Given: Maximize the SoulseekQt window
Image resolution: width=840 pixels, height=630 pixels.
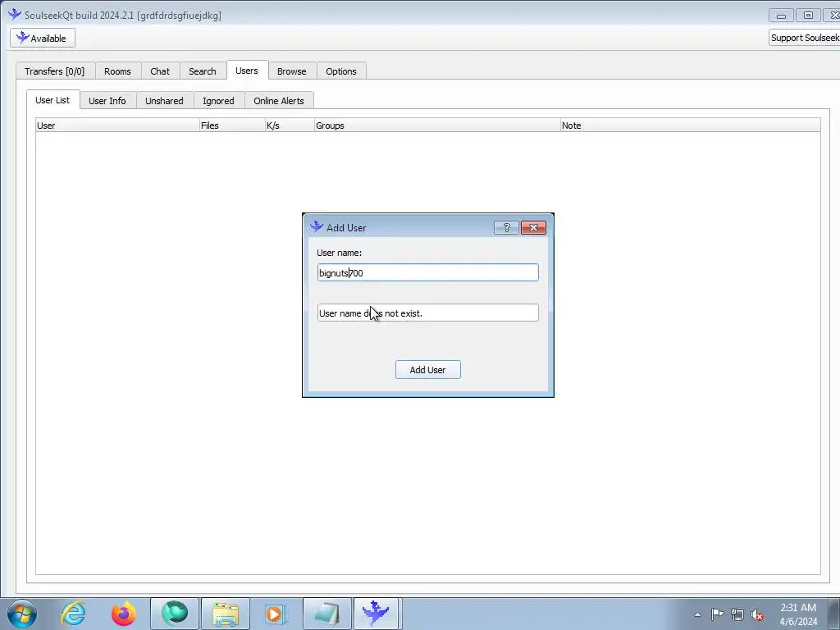Looking at the screenshot, I should click(x=808, y=16).
